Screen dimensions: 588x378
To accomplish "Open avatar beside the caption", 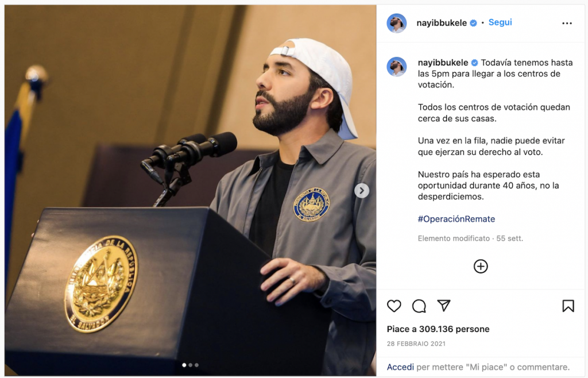I will click(396, 67).
